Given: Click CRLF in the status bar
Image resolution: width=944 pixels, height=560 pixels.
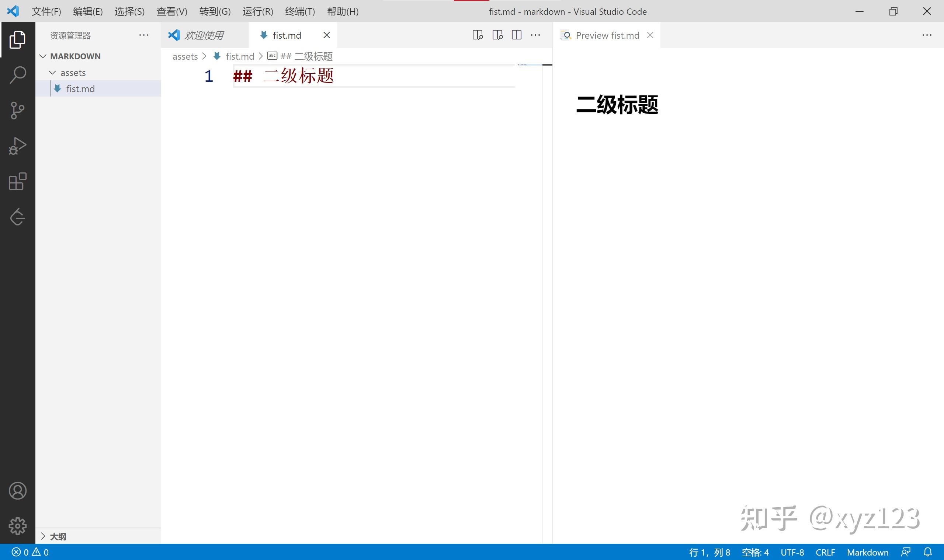Looking at the screenshot, I should (825, 552).
